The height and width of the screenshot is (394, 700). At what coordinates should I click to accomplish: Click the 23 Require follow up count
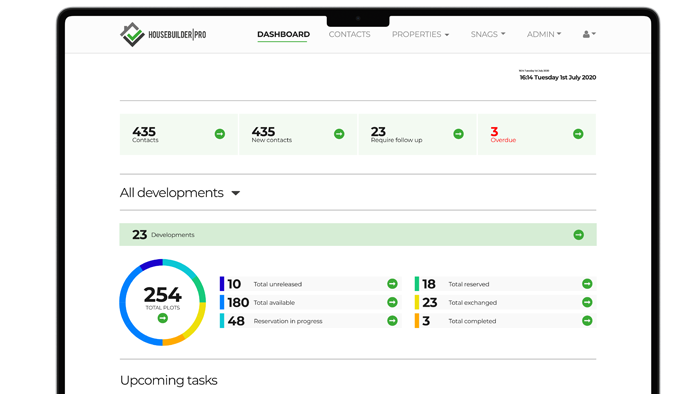(378, 132)
